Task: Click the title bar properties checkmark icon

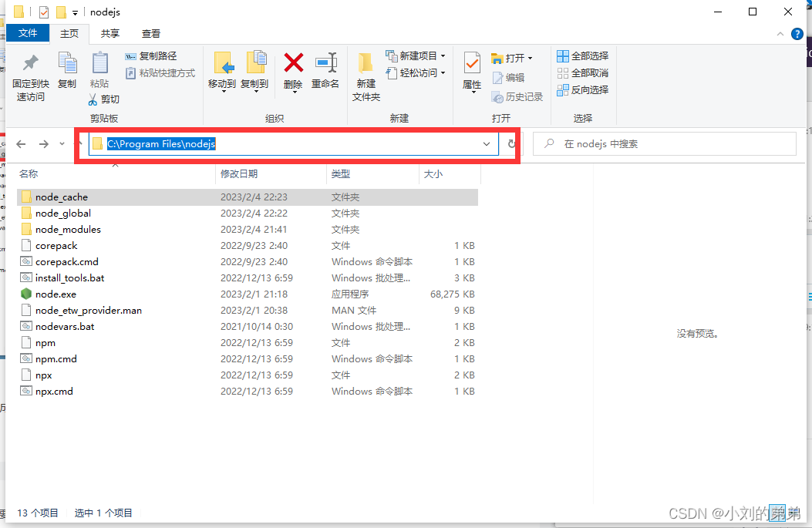Action: (x=44, y=12)
